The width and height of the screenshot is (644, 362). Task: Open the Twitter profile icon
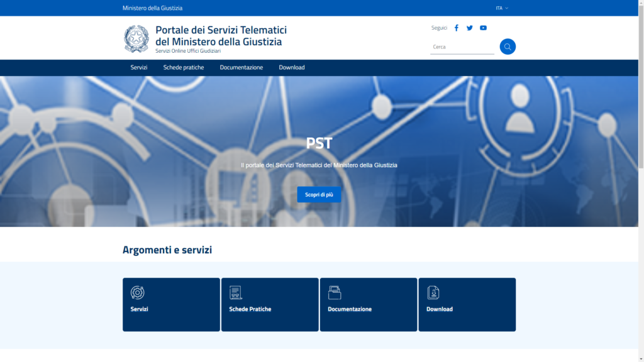pos(469,28)
